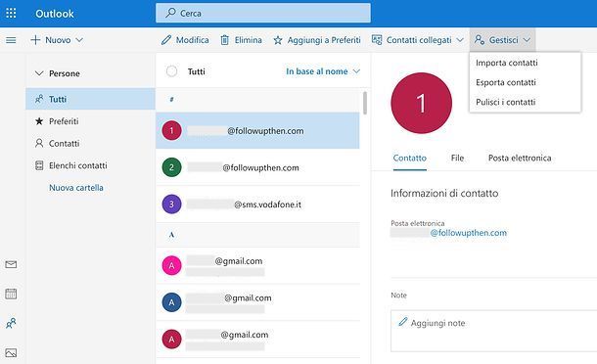Viewport: 597px width, 364px height.
Task: Open the app launcher grid icon
Action: coord(11,14)
